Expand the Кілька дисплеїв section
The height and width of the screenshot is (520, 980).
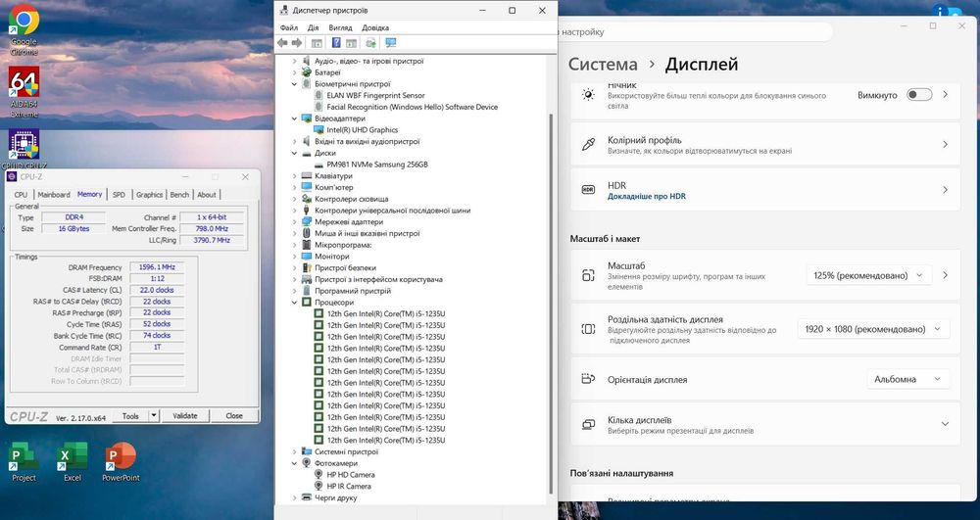point(945,424)
